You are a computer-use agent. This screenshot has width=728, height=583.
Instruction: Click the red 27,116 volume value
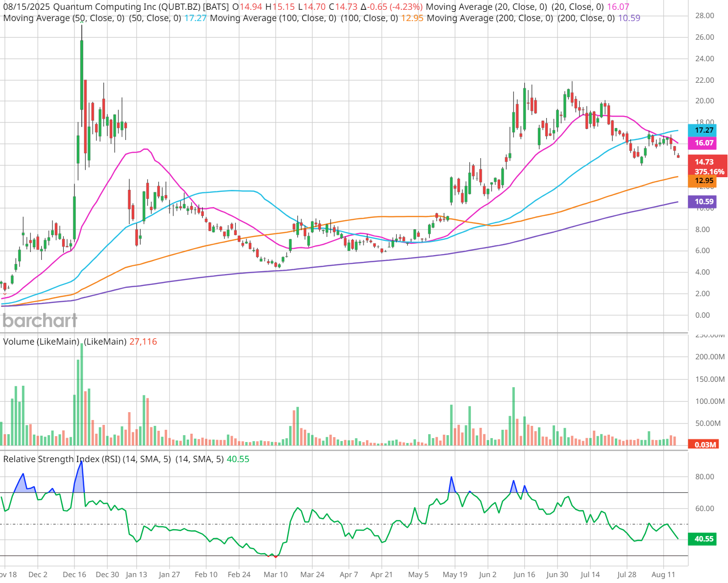[x=143, y=342]
